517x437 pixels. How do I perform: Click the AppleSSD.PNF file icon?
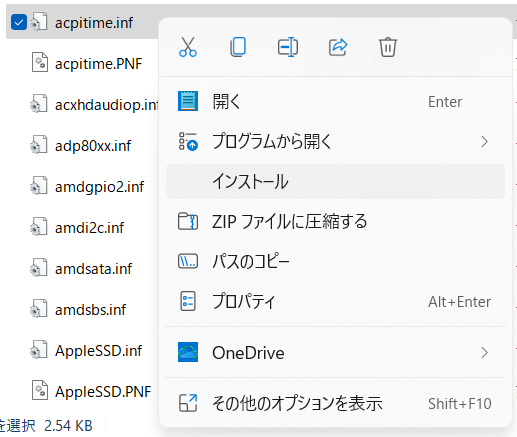tap(40, 390)
